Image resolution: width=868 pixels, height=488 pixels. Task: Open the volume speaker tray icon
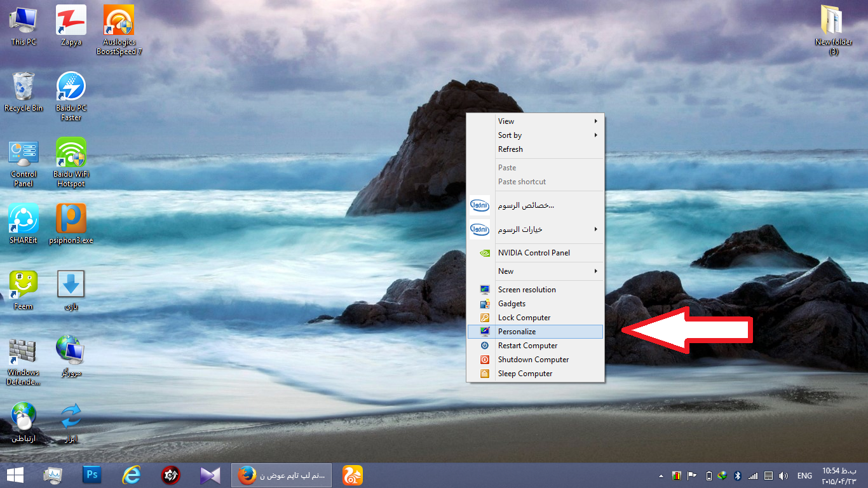pos(783,475)
